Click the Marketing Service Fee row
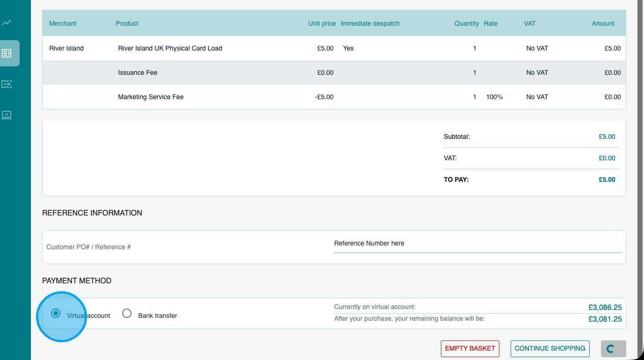Screen dimensions: 644x360 (x=334, y=97)
